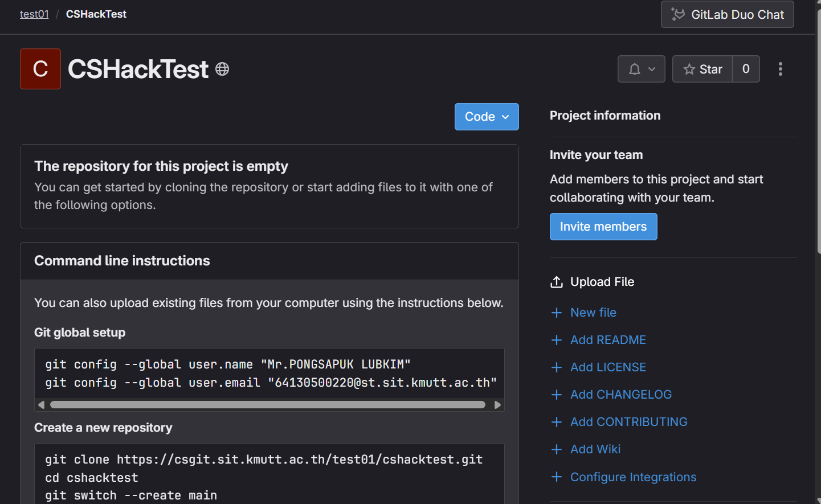
Task: Click the right arrow of code block scrollbar
Action: pyautogui.click(x=497, y=405)
